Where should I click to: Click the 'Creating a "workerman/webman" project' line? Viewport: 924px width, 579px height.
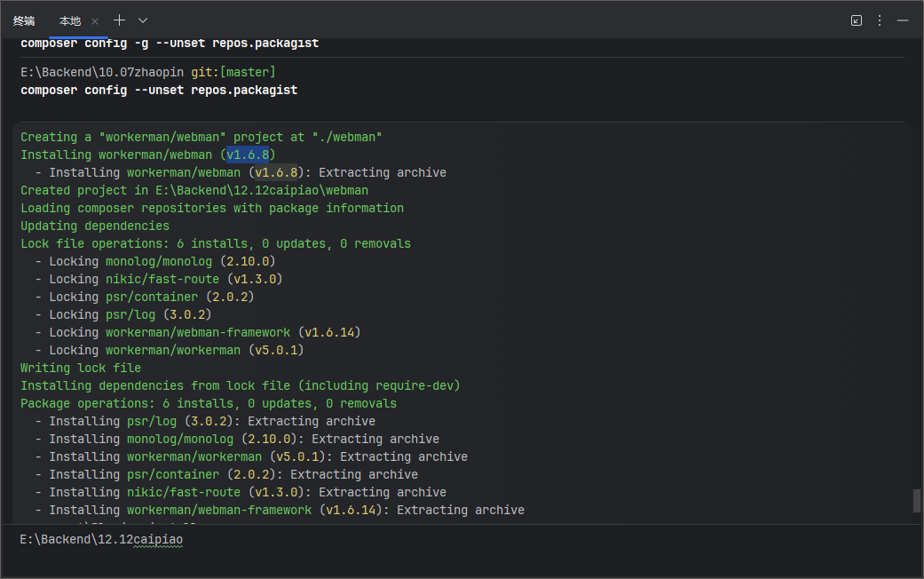(x=201, y=137)
